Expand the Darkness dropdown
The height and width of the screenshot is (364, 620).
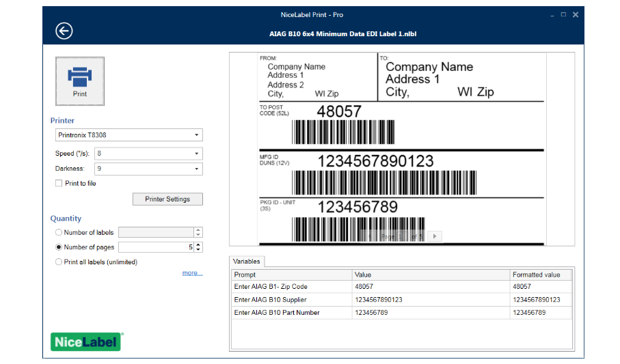point(148,169)
